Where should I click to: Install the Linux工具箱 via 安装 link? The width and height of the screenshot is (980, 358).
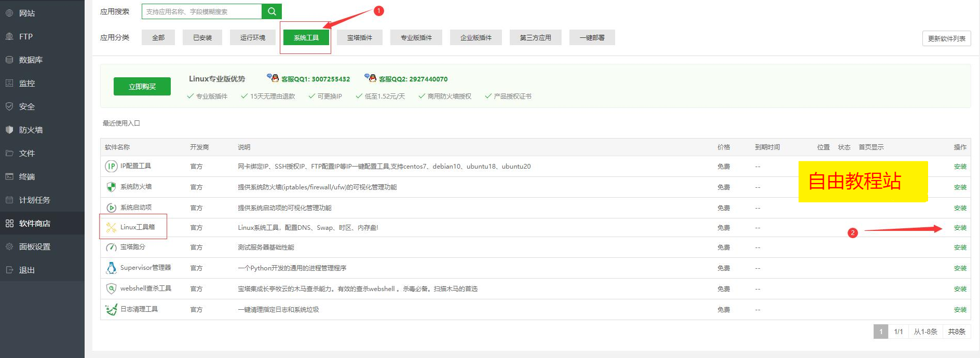click(x=960, y=228)
